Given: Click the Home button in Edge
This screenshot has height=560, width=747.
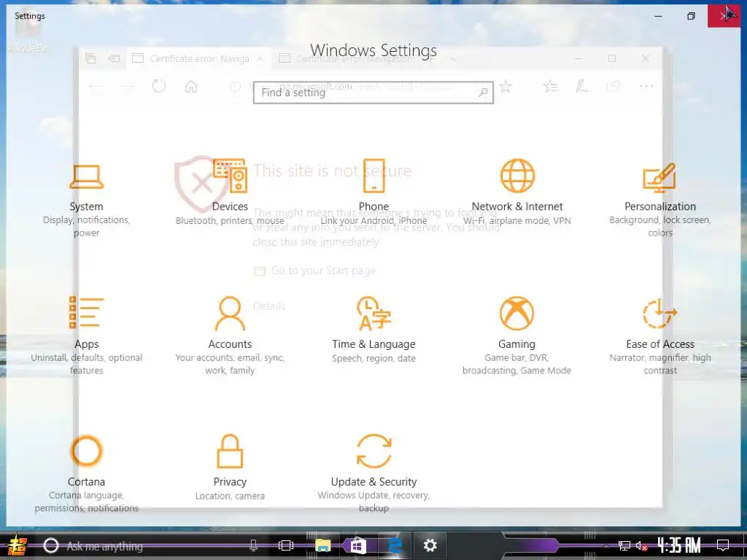Looking at the screenshot, I should [191, 86].
